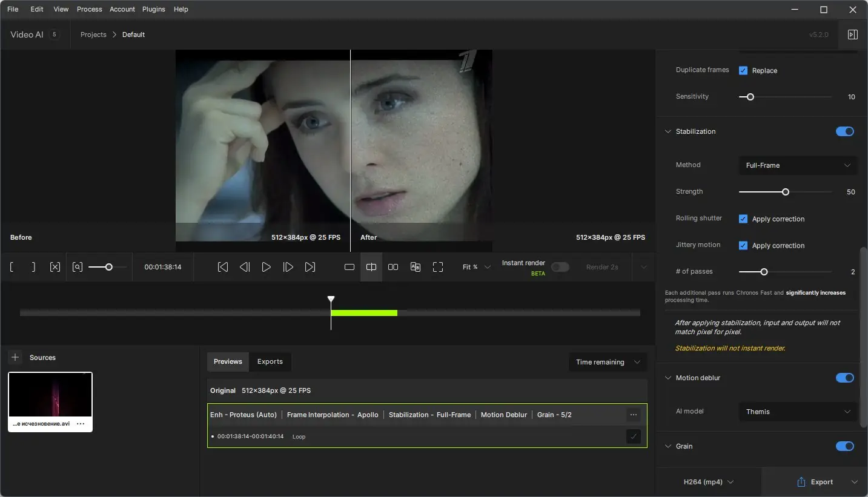Jump to the start of the clip
The width and height of the screenshot is (868, 497).
[x=223, y=267]
